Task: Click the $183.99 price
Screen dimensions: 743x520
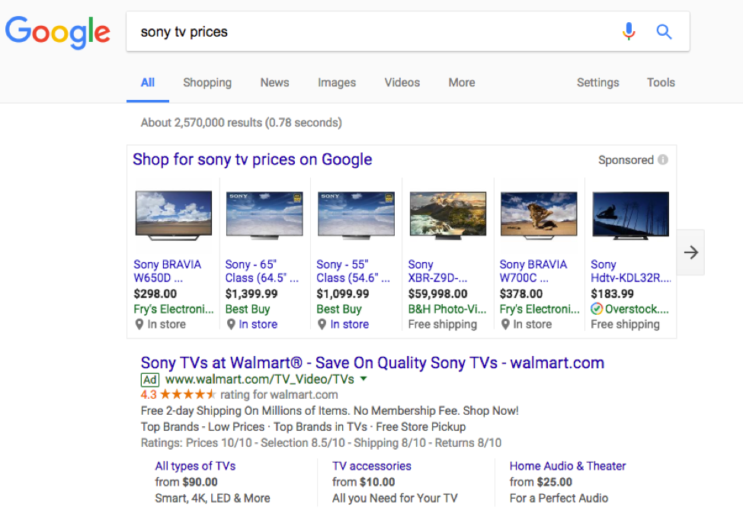Action: coord(612,294)
